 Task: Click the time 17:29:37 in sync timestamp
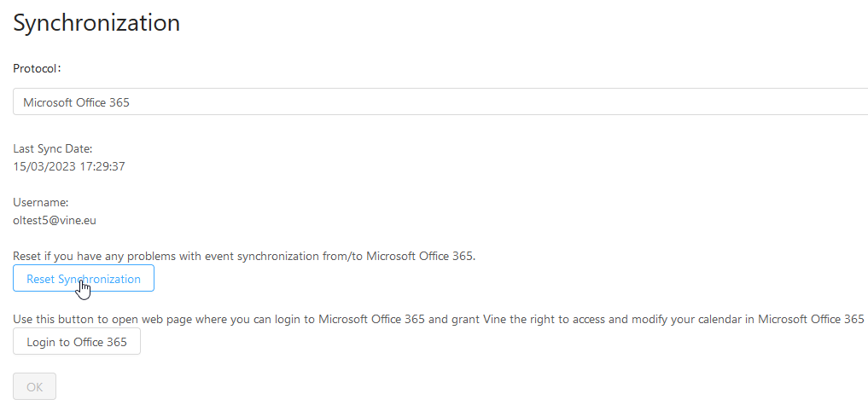[x=102, y=166]
